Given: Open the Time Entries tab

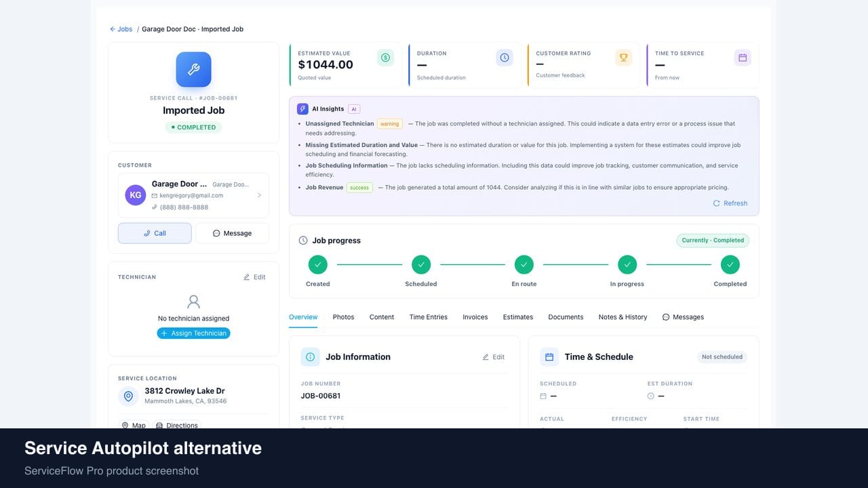Looking at the screenshot, I should 429,317.
